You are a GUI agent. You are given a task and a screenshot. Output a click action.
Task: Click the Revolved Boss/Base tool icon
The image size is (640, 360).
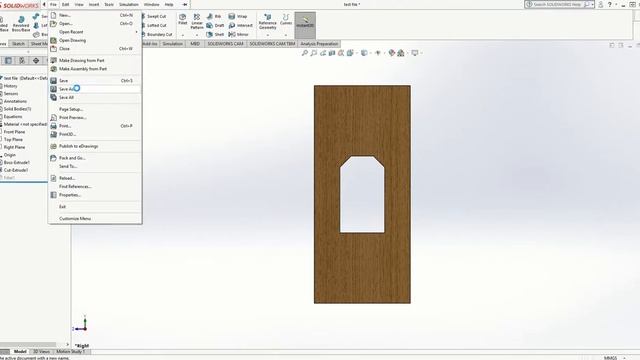(21, 24)
